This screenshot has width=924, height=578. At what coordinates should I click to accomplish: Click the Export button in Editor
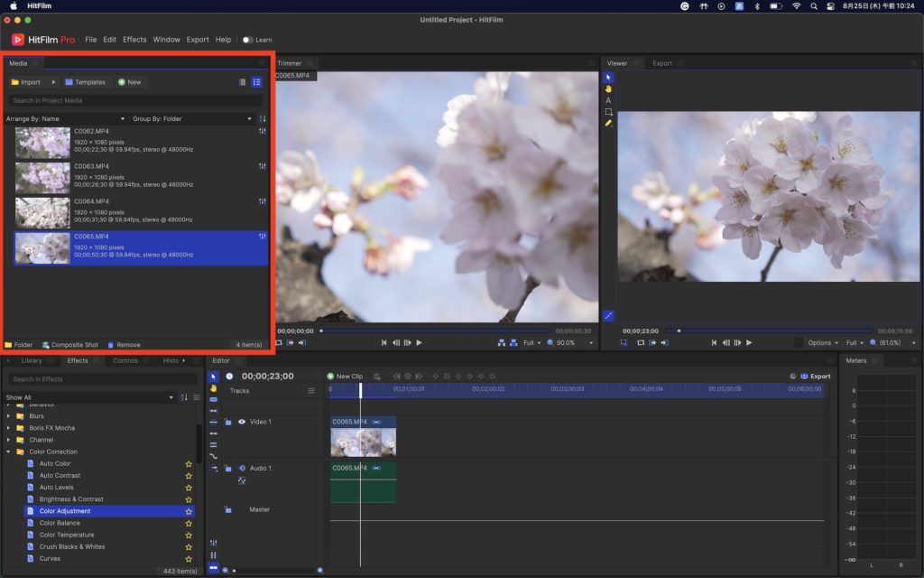815,376
